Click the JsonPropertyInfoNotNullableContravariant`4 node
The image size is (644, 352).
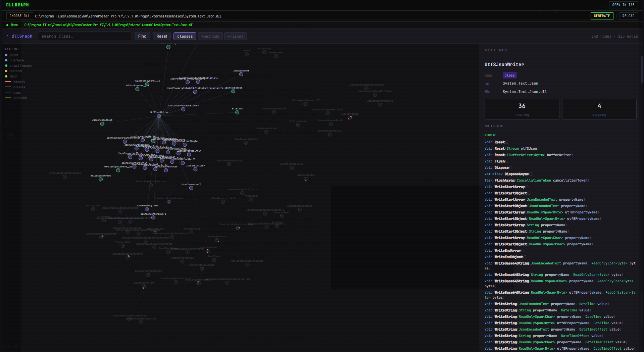coord(195,92)
